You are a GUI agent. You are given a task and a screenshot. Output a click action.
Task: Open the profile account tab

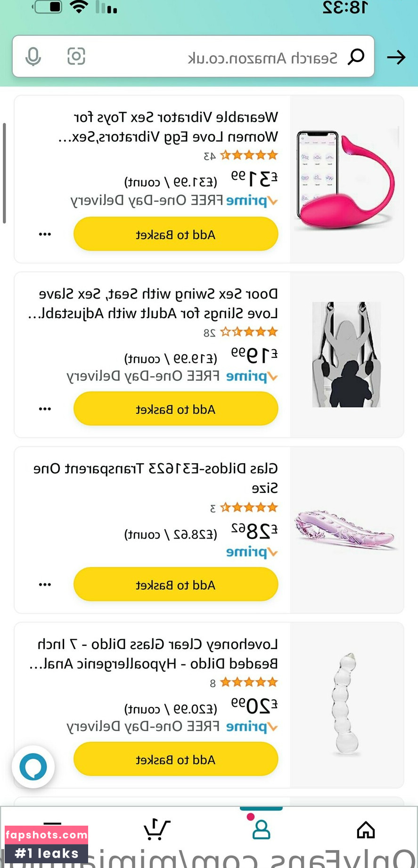point(261,829)
